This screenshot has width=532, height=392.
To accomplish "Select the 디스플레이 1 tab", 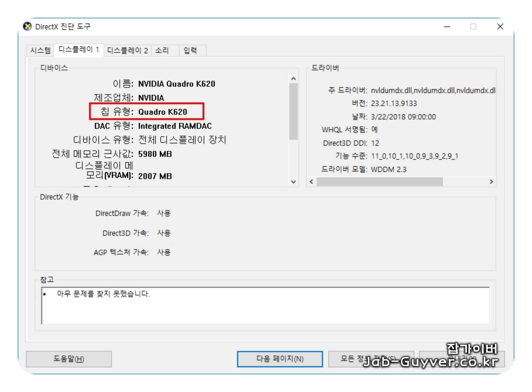I will pyautogui.click(x=79, y=50).
